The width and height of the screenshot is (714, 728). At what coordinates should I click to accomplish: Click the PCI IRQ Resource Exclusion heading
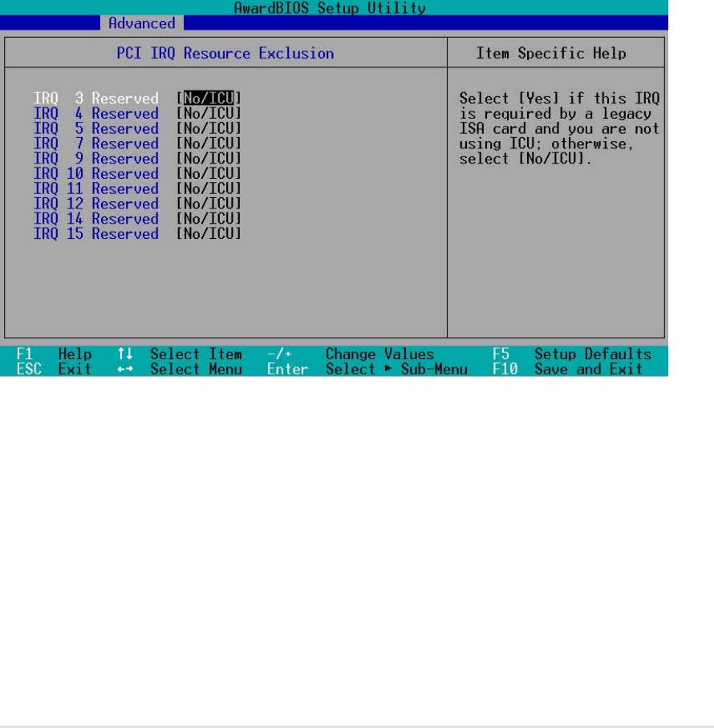(x=225, y=54)
